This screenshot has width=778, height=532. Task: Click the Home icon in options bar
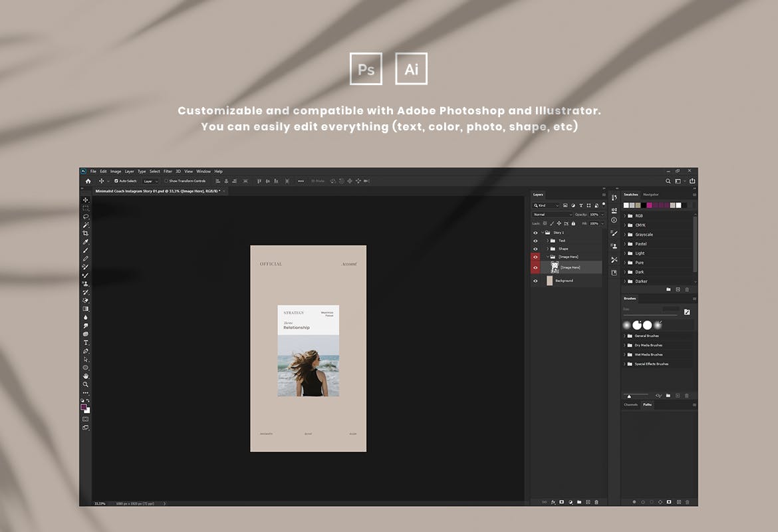[88, 181]
